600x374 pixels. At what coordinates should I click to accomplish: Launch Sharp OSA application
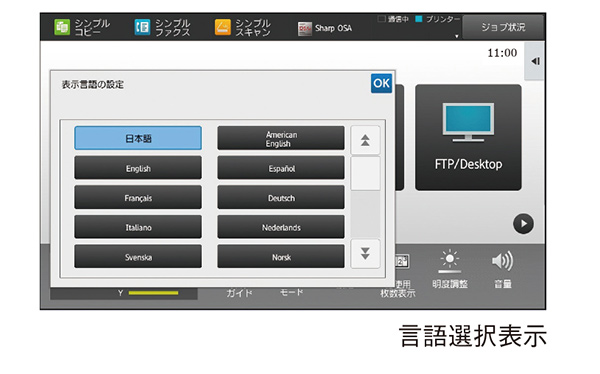[x=325, y=28]
